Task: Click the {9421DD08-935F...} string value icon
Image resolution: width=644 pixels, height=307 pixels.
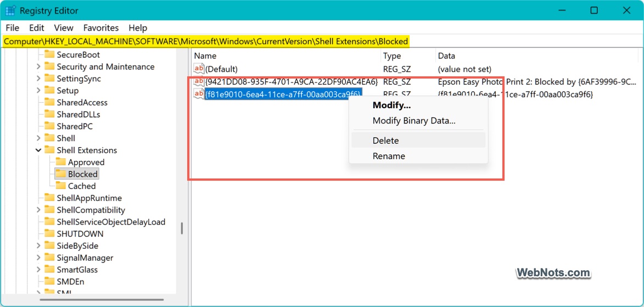Action: [x=199, y=81]
